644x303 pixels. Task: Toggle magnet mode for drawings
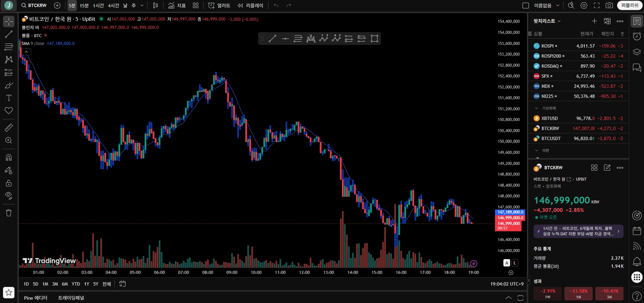9,158
